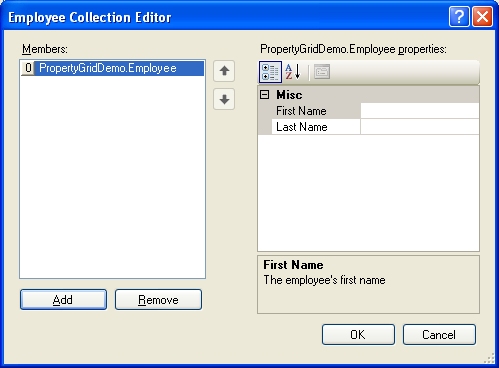Grab the dialog resize grip corner

[x=489, y=358]
